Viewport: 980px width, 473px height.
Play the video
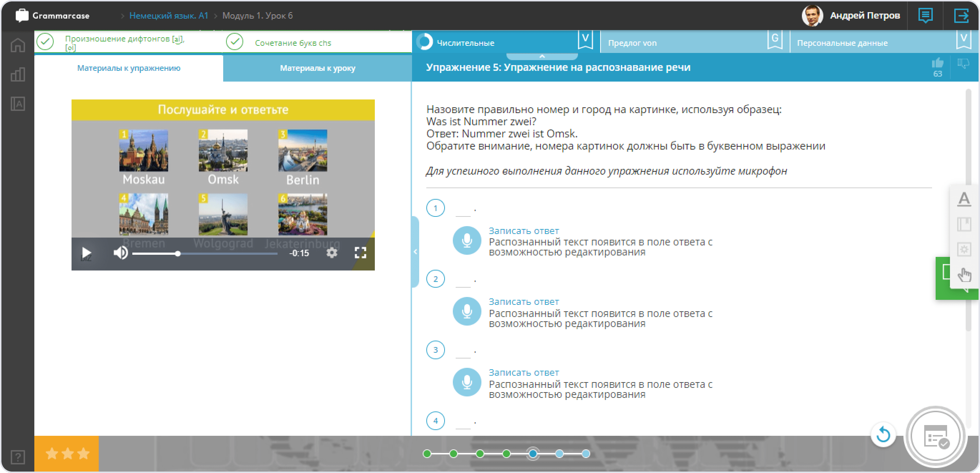point(86,253)
